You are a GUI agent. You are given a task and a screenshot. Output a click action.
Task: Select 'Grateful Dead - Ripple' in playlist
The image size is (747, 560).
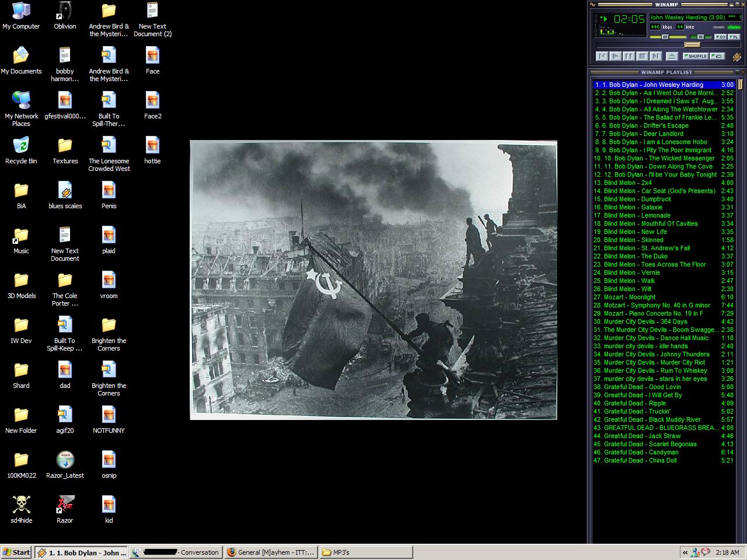664,403
